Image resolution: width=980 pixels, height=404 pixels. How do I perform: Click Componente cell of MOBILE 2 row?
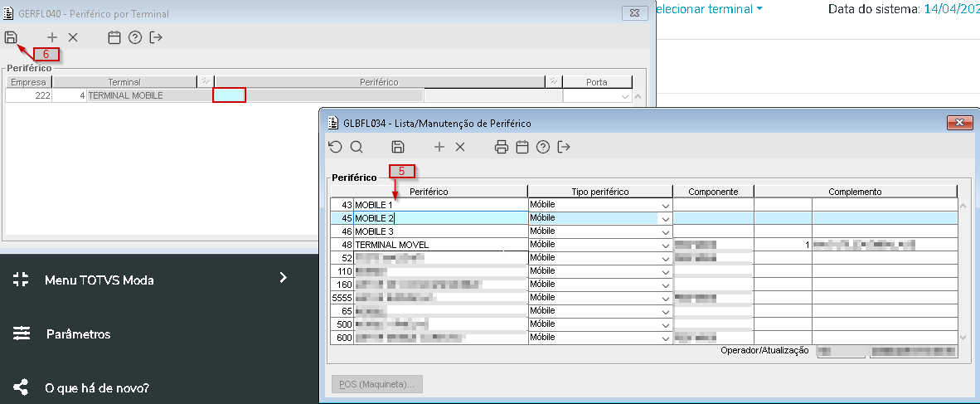(713, 217)
